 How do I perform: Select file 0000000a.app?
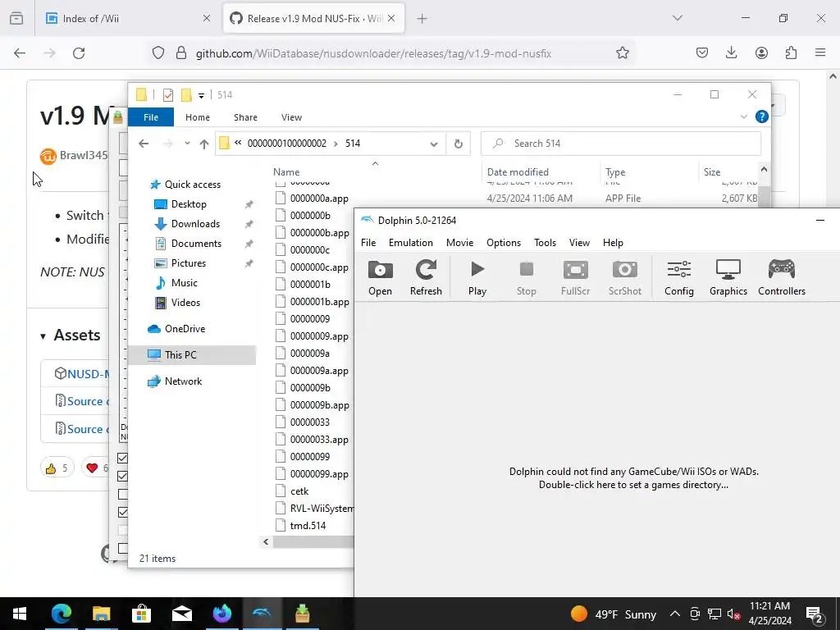(x=319, y=199)
